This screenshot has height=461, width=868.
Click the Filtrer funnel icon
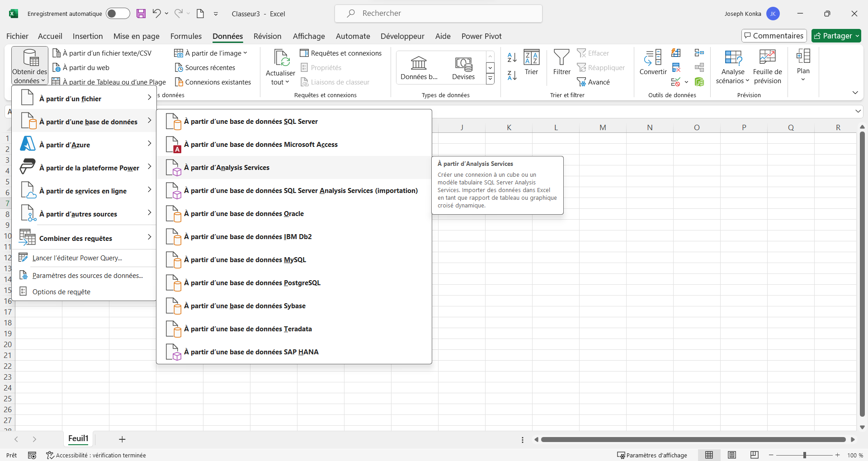click(561, 62)
